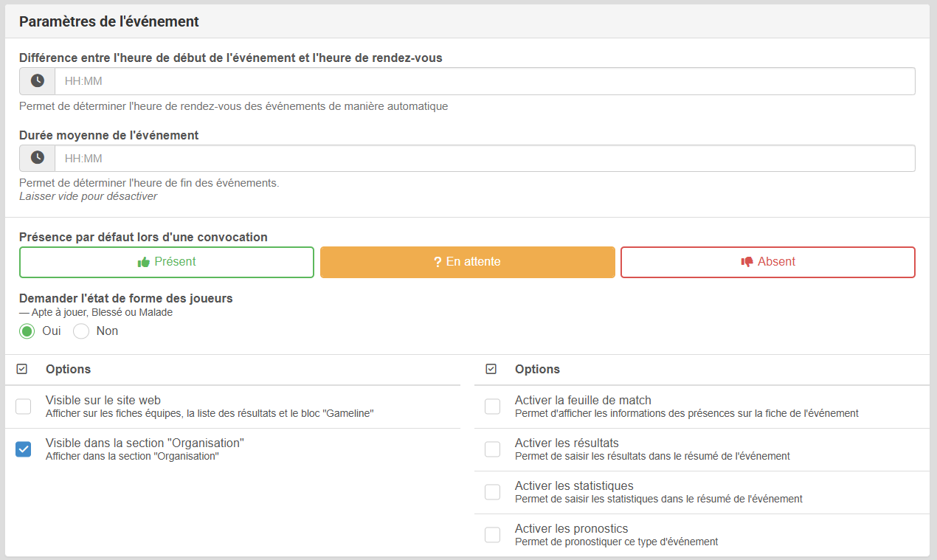Uncheck Visible dans la section Organisation
Screen dimensions: 937x560
(x=24, y=449)
